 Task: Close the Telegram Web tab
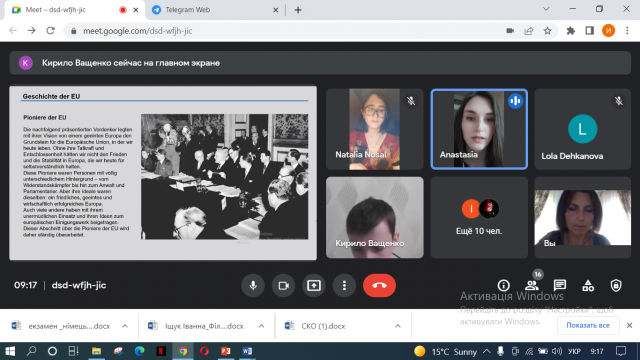click(x=276, y=10)
